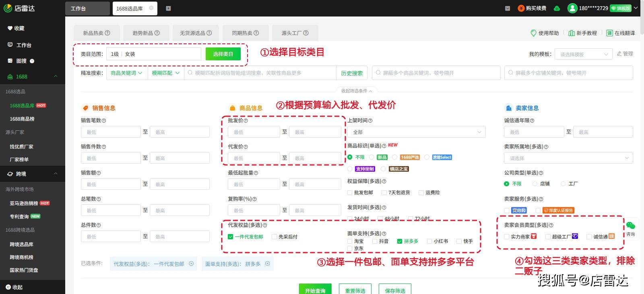Screen dimensions: 644x294
Task: Open the 商品关键词 dropdown
Action: coord(126,73)
